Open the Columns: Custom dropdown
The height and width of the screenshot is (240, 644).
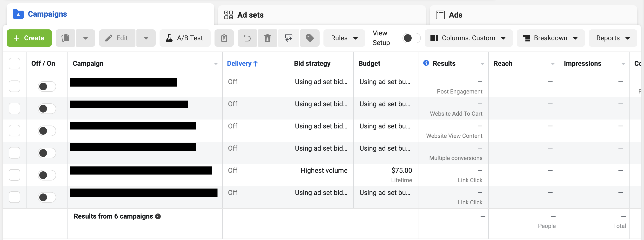[469, 38]
